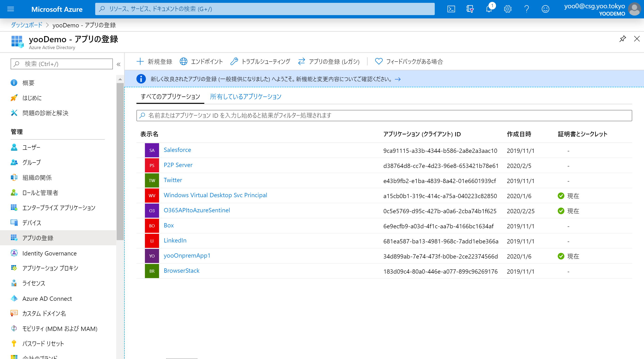Open the directory and subscription filter icon
644x359 pixels.
(470, 9)
